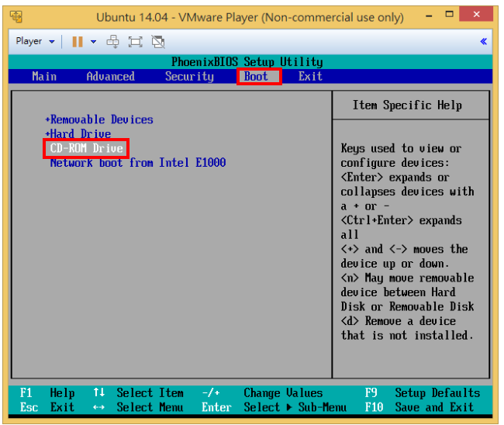Switch to the Exit BIOS tab
Screen dimensions: 504x425
(x=310, y=77)
